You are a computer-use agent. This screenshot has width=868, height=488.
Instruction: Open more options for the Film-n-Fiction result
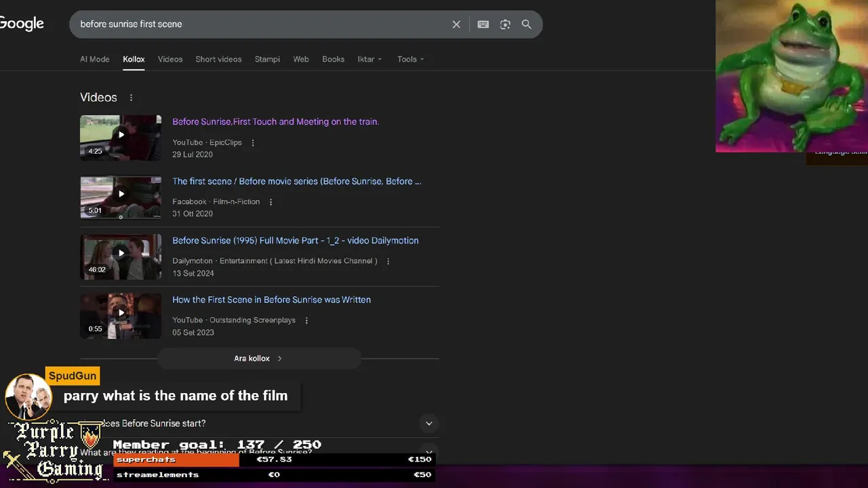(271, 202)
